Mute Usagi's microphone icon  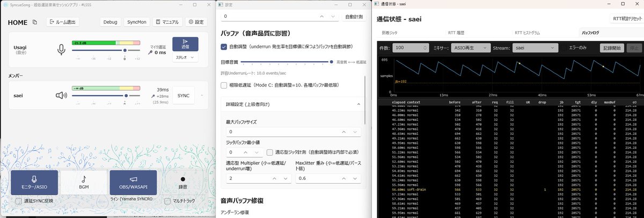pyautogui.click(x=62, y=50)
